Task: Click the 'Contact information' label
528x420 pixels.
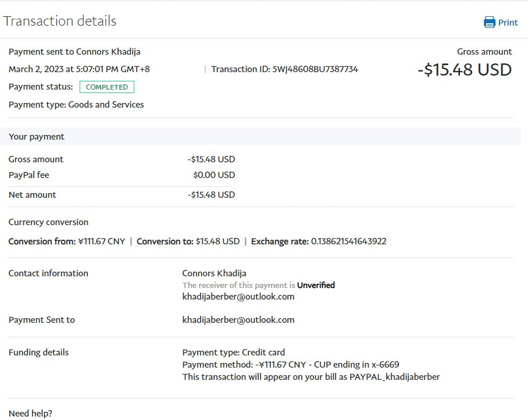Action: pos(48,273)
